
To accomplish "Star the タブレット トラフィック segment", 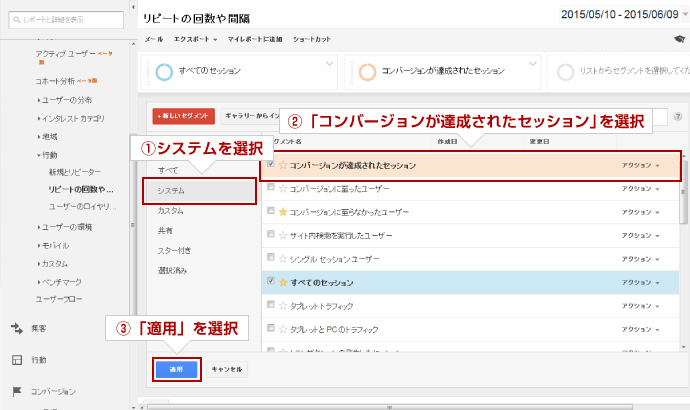I will pyautogui.click(x=284, y=306).
